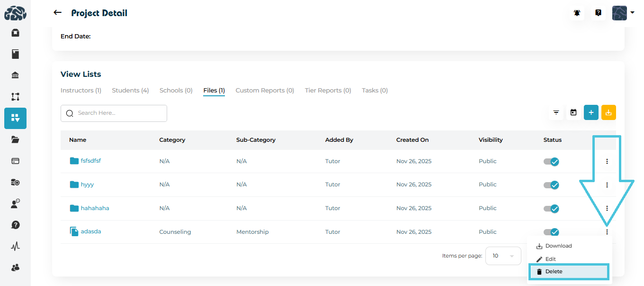This screenshot has height=286, width=644.
Task: Open the adasda file link
Action: pyautogui.click(x=90, y=231)
